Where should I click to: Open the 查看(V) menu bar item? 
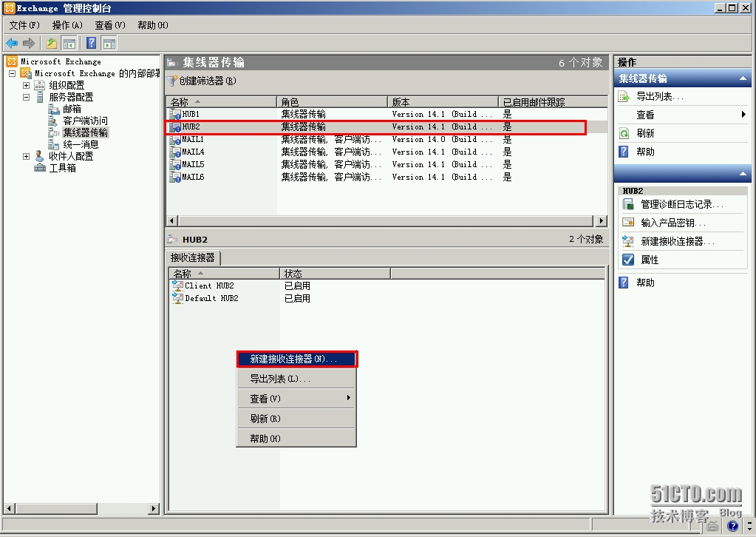click(x=110, y=25)
